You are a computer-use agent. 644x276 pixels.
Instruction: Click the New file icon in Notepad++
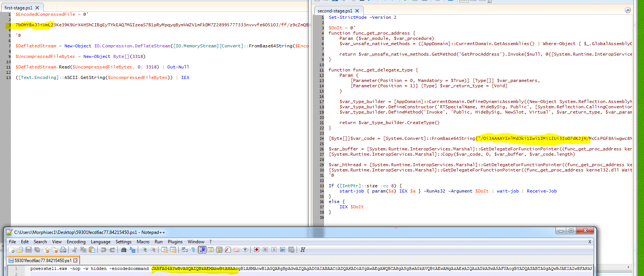coord(12,250)
